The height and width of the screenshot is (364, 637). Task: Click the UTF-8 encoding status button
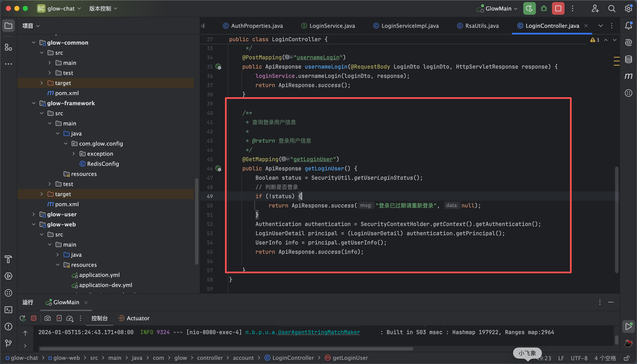pos(579,358)
